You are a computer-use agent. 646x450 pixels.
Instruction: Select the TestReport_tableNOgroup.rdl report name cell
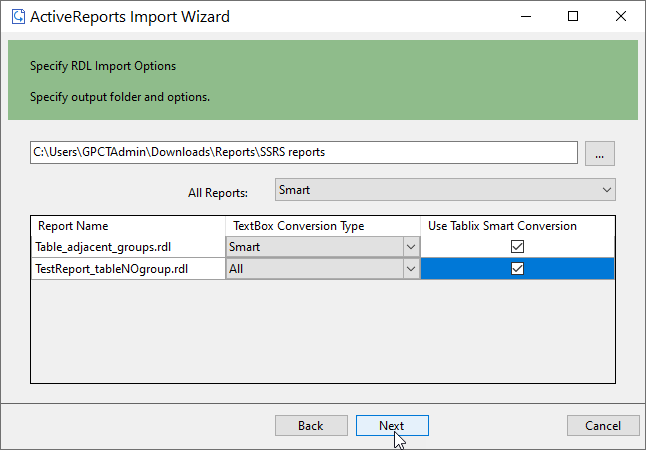coord(128,269)
